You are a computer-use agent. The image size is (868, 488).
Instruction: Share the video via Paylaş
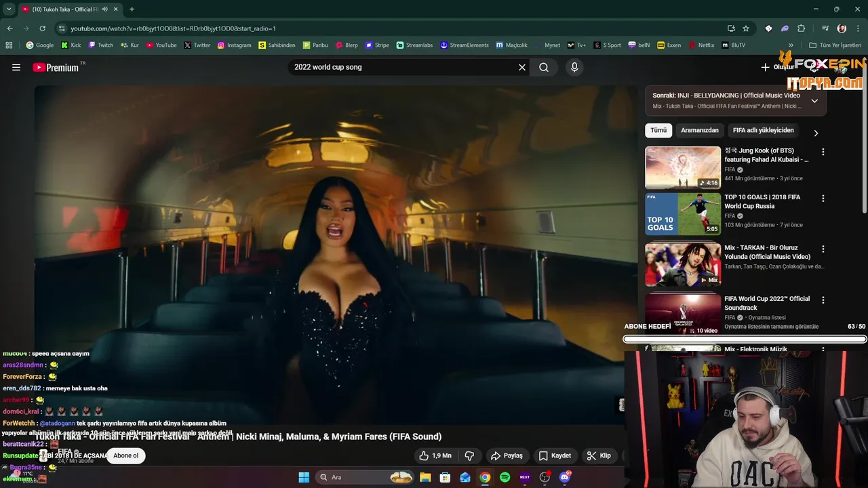tap(507, 455)
